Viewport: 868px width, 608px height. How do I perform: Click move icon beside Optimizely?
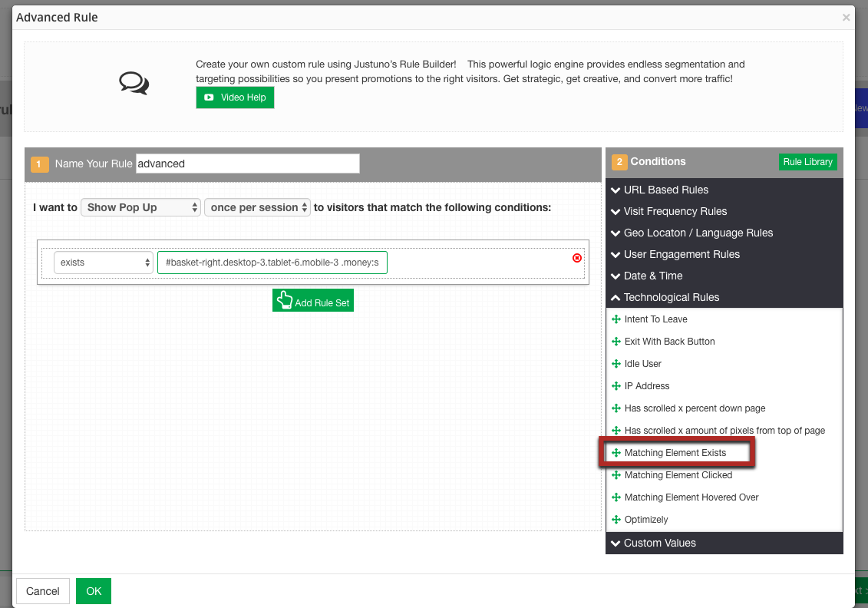tap(616, 520)
